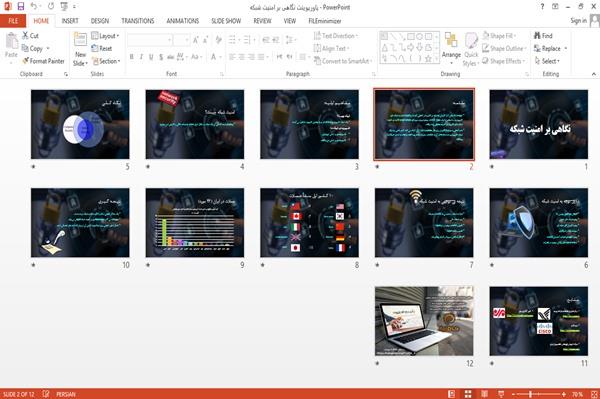Click zoom in plus button
This screenshot has width=600, height=399.
[564, 394]
